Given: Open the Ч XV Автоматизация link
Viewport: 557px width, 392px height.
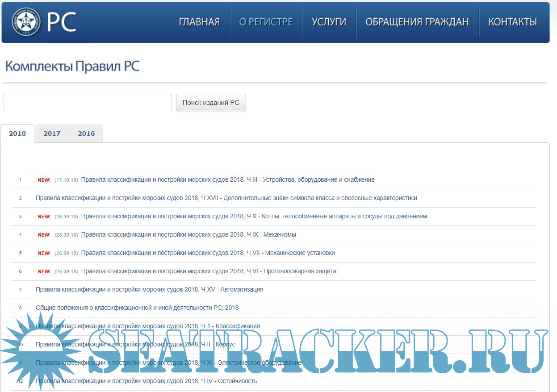Looking at the screenshot, I should (149, 289).
